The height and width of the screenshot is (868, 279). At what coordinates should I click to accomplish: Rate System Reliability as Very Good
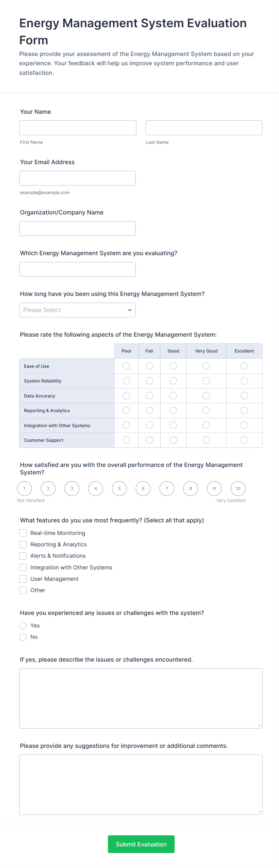tap(206, 381)
